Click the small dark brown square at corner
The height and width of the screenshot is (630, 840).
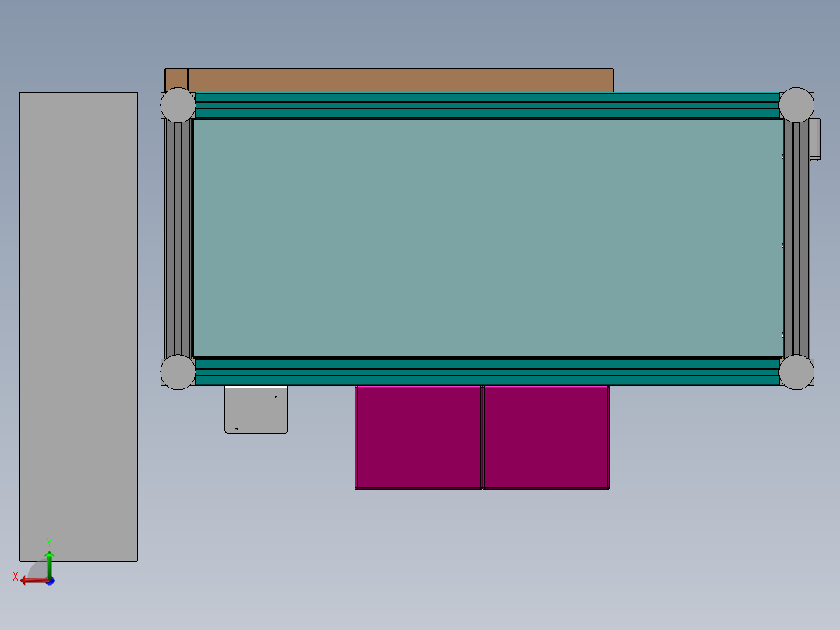(x=176, y=80)
